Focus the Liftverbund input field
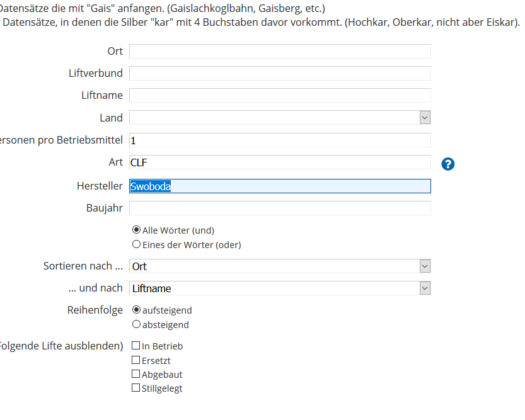Screen dimensions: 525x420 (x=280, y=73)
